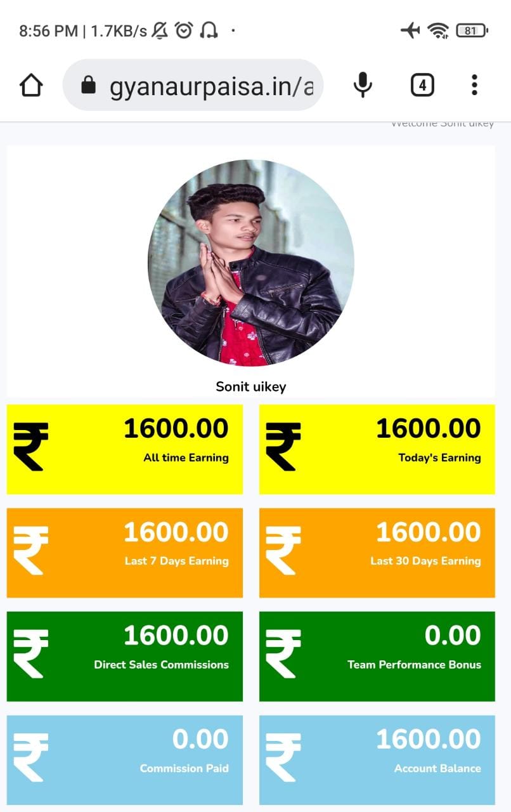Viewport: 511px width, 812px height.
Task: Open the tab switcher showing 4 tabs
Action: 422,85
